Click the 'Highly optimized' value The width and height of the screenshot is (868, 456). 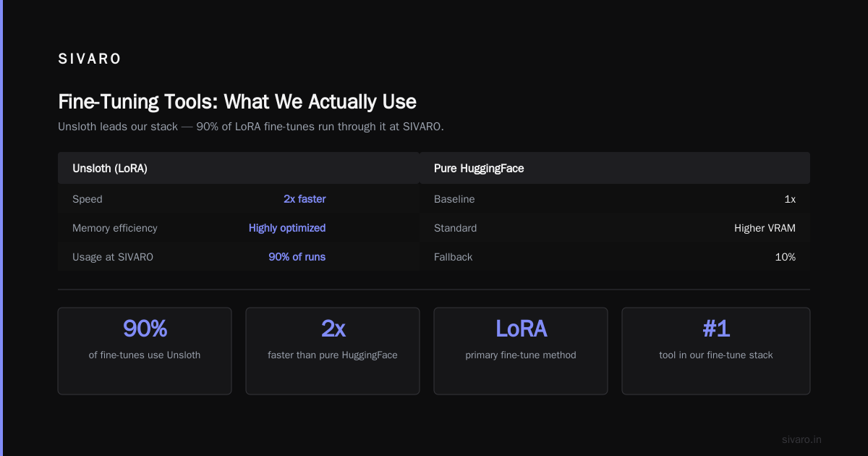[287, 228]
